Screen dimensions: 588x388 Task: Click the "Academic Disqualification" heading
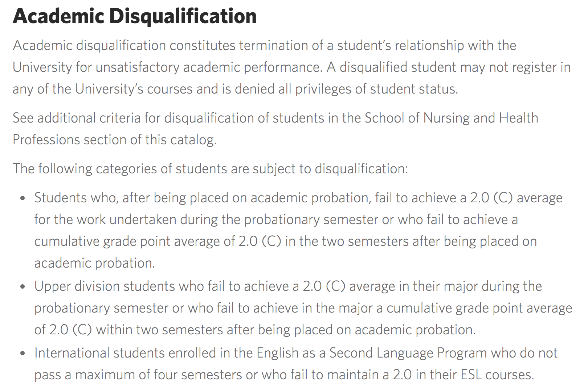coord(135,16)
